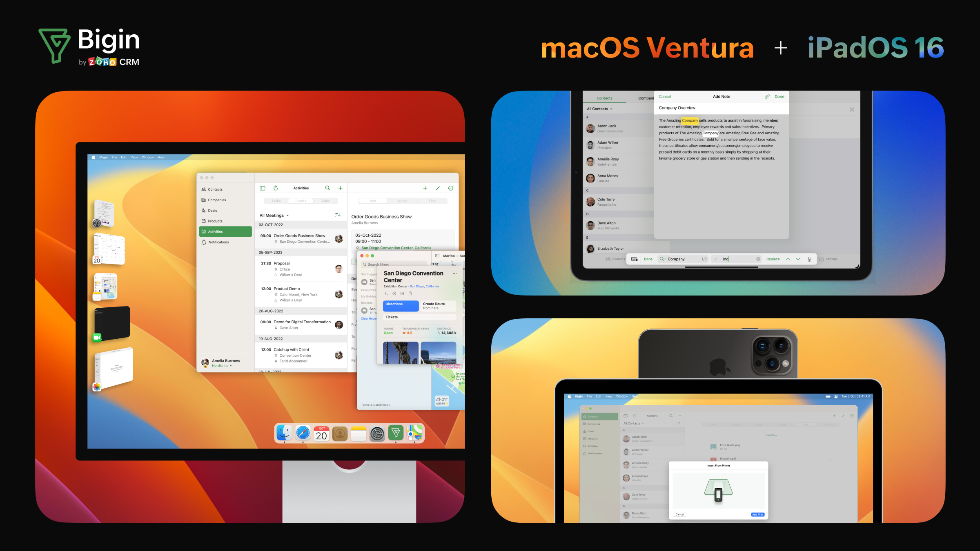Click the Replace dropdown in Find toolbar
The image size is (980, 551).
(x=773, y=259)
